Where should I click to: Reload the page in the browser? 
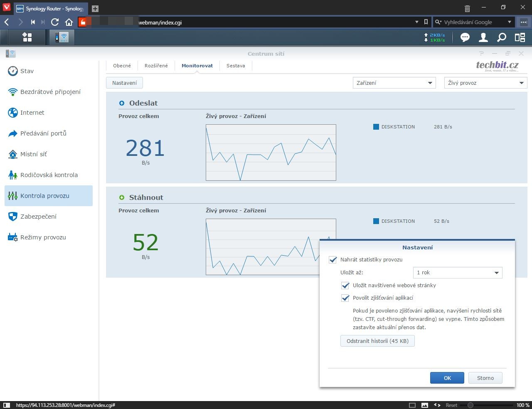click(x=55, y=22)
